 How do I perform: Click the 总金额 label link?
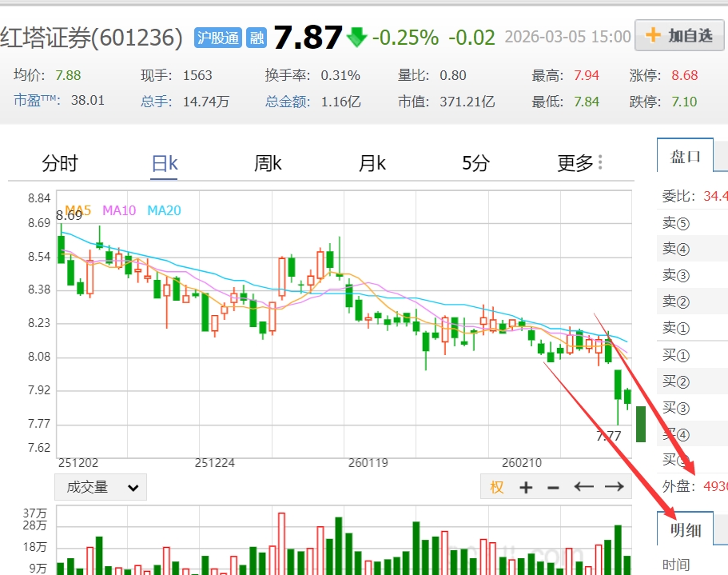pyautogui.click(x=288, y=102)
